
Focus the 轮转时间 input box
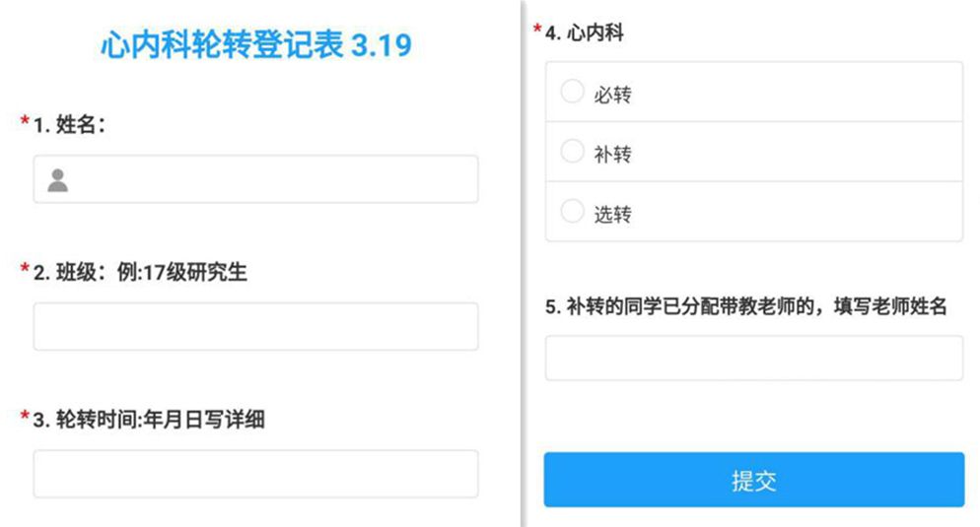[255, 474]
